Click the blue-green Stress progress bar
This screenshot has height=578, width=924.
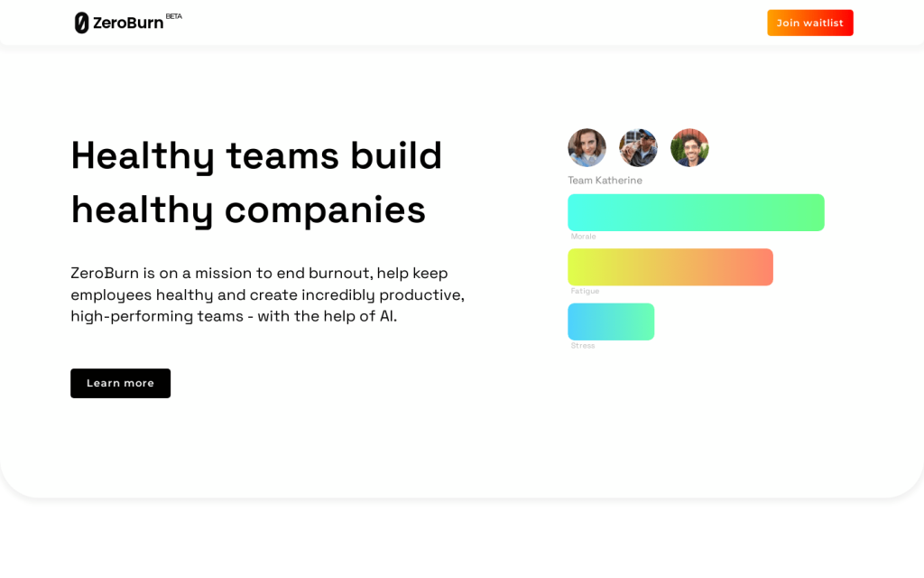coord(611,322)
